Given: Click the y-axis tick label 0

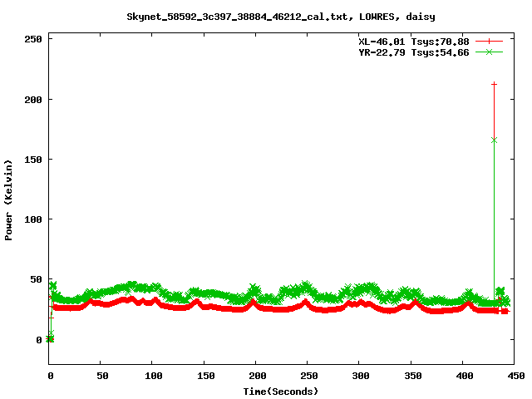Looking at the screenshot, I should pos(39,340).
